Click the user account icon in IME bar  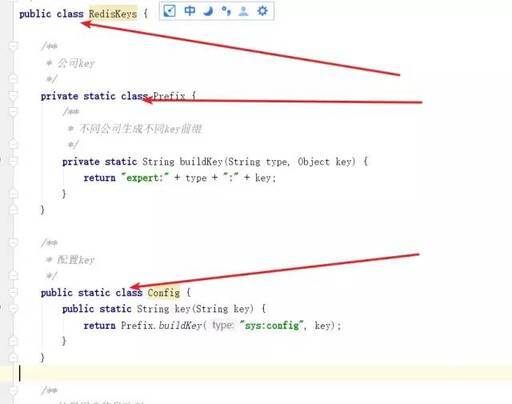tap(244, 11)
